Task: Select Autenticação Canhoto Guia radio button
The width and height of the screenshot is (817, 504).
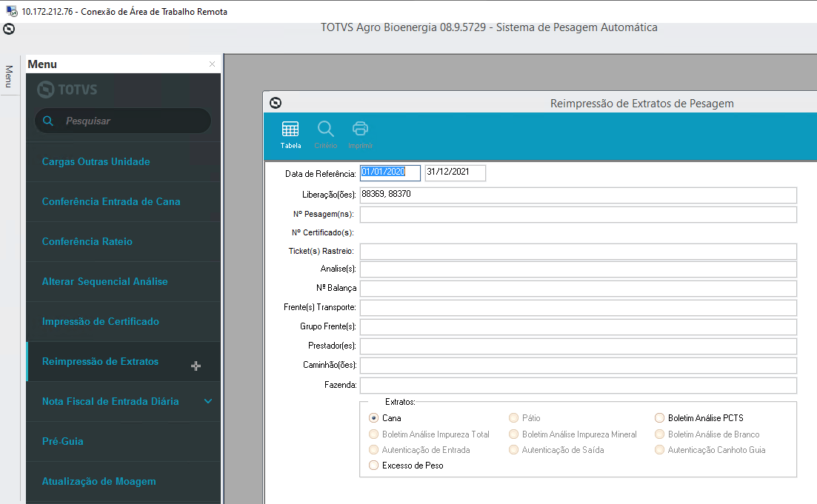Action: click(x=660, y=450)
